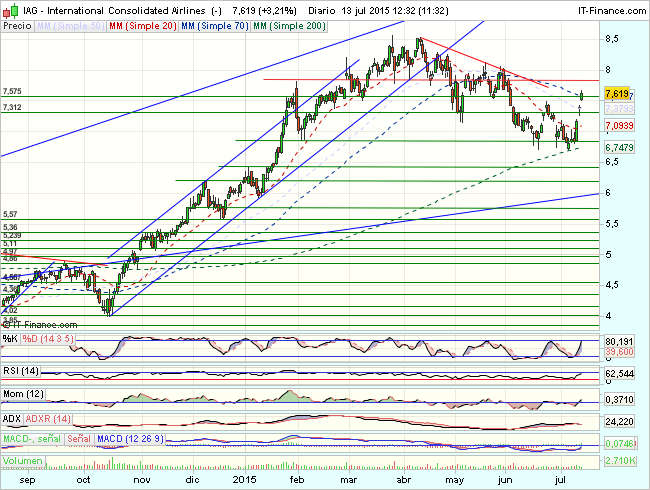Select the ADX indicator label
The width and height of the screenshot is (650, 490).
pyautogui.click(x=13, y=417)
